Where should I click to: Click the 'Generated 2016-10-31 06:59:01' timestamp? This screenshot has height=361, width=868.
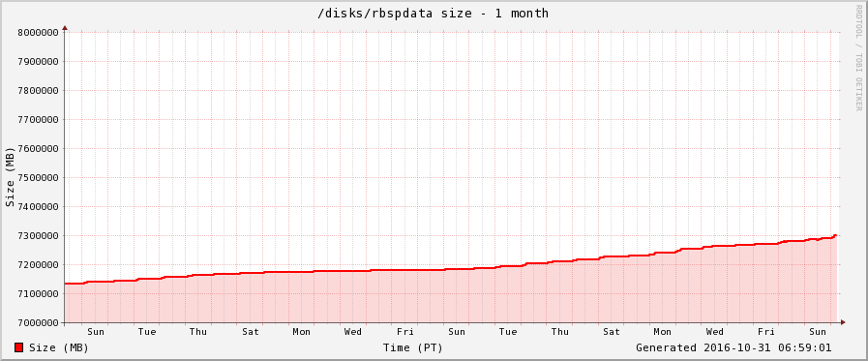733,347
